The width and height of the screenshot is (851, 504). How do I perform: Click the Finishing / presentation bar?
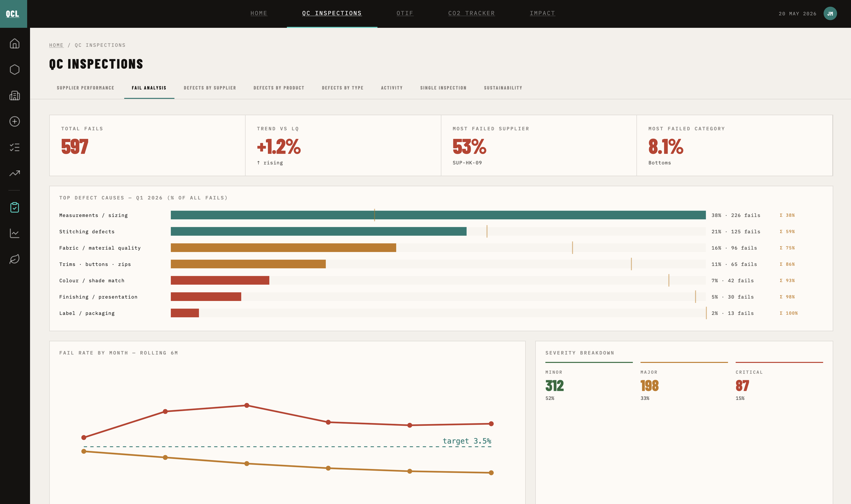[x=206, y=297]
